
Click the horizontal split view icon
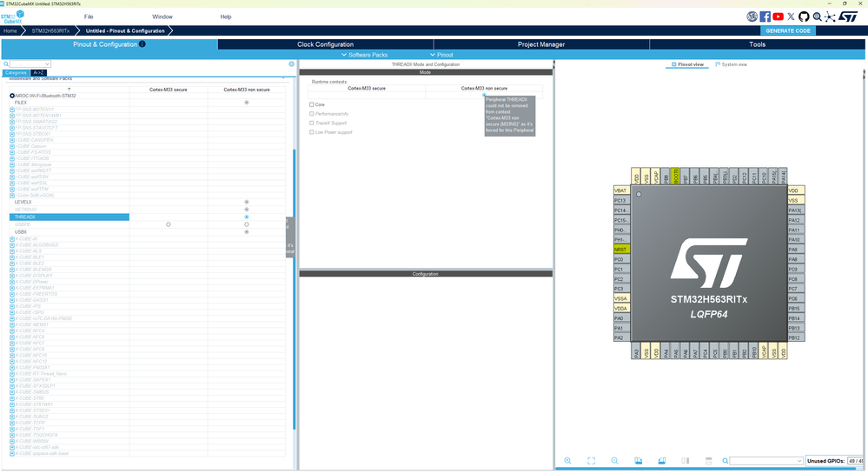(709, 461)
